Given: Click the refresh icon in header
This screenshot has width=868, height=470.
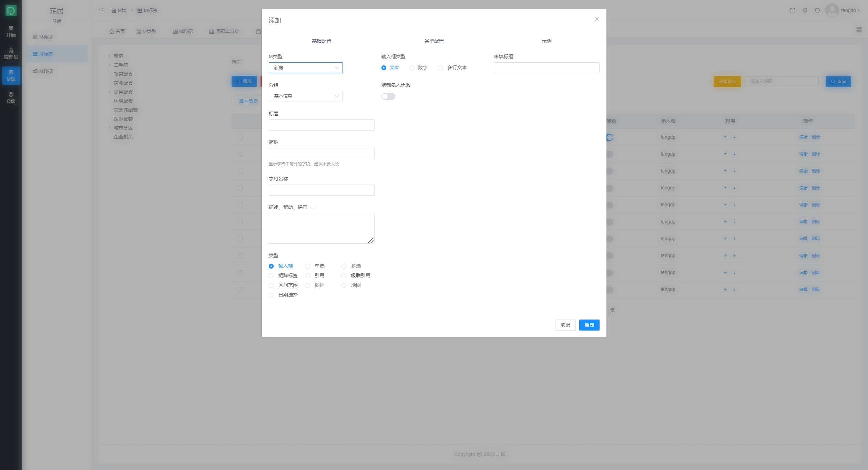Looking at the screenshot, I should tap(817, 10).
